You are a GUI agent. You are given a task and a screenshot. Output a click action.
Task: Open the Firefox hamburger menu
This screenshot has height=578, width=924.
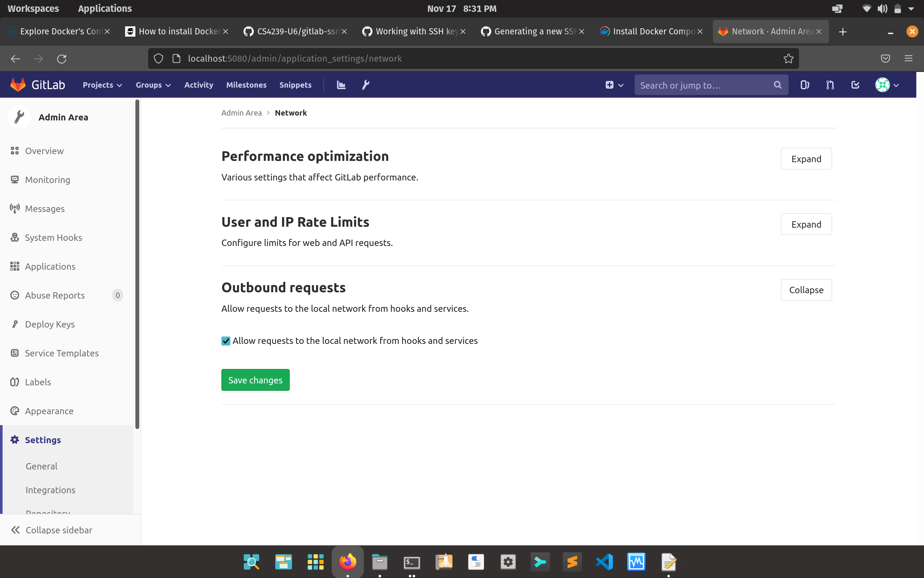908,58
